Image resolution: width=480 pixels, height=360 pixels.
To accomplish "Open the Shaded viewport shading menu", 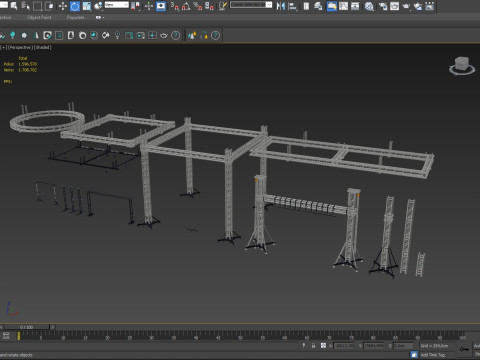I will (43, 47).
